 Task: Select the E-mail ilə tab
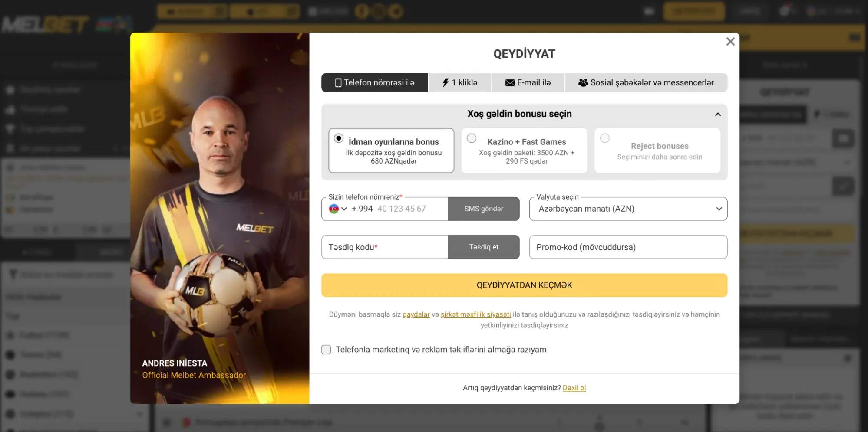point(528,82)
